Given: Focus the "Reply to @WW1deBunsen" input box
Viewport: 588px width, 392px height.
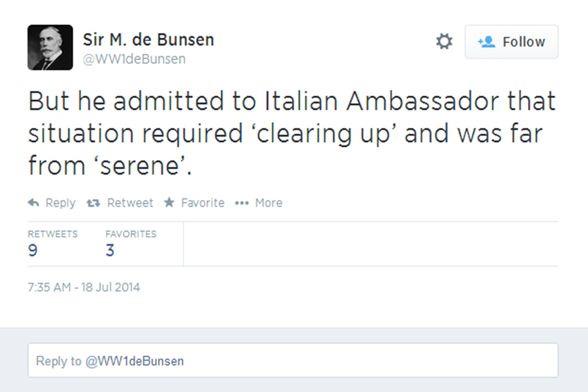Looking at the screenshot, I should coord(293,360).
